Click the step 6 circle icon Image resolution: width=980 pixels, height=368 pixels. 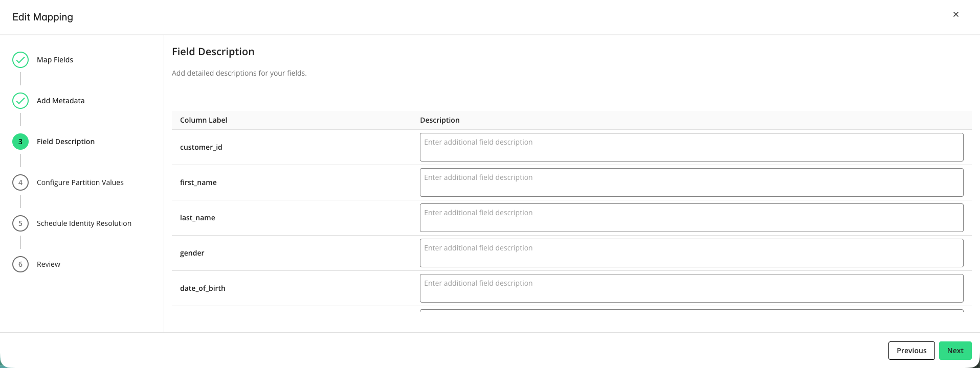point(20,264)
